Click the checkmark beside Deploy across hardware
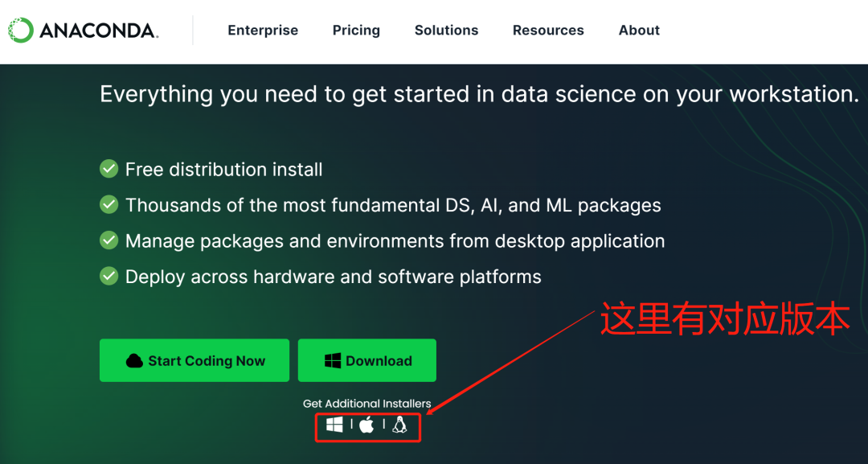The height and width of the screenshot is (464, 868). coord(109,276)
